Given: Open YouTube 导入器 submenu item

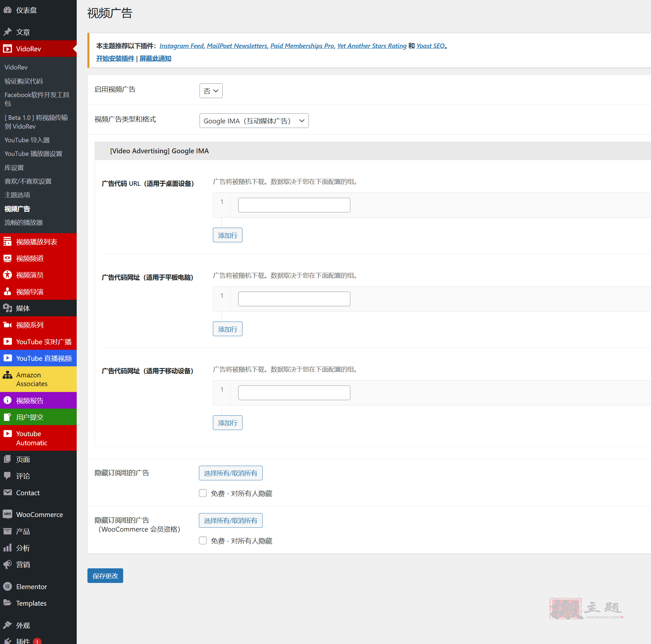Looking at the screenshot, I should click(27, 140).
